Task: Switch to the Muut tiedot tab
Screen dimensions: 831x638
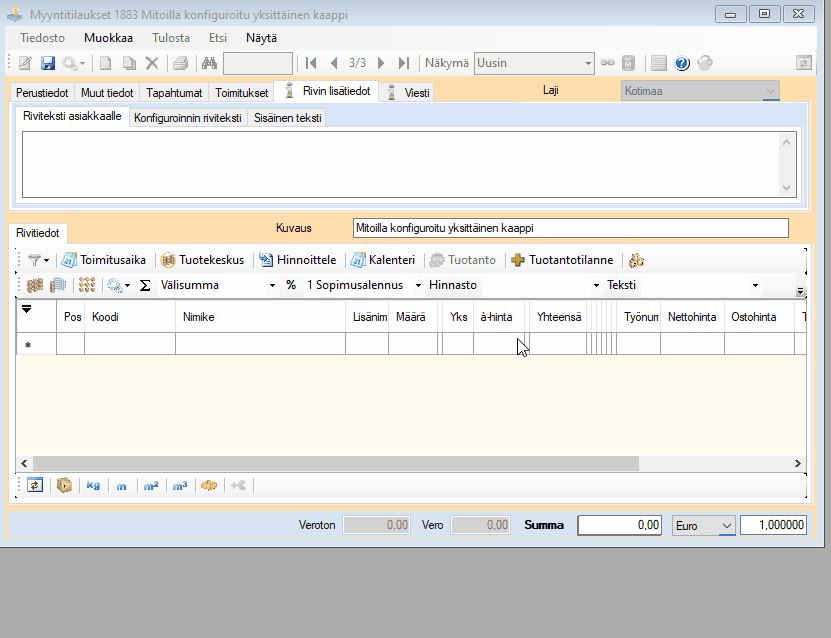Action: (x=107, y=93)
